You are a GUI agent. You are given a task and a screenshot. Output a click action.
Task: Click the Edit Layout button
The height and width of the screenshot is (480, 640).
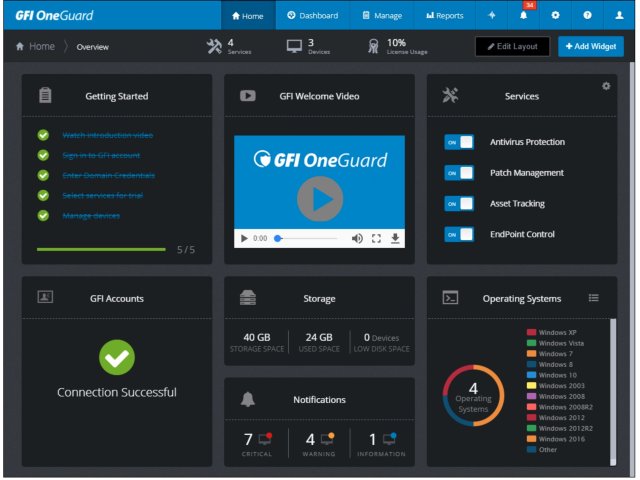click(x=513, y=47)
